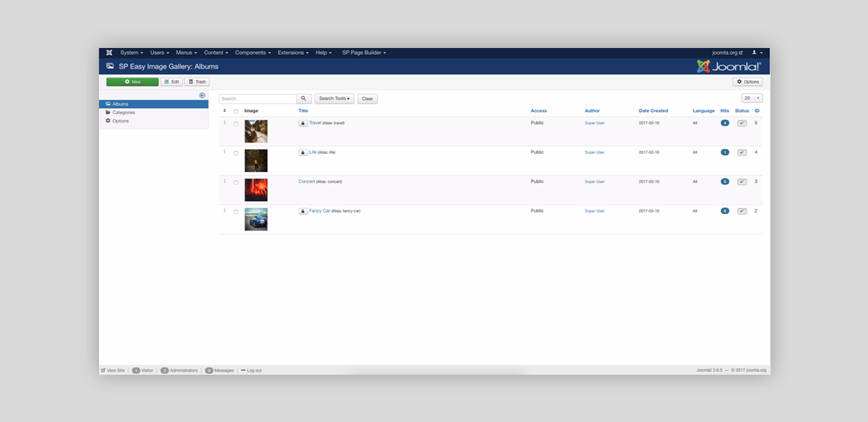This screenshot has width=868, height=422.
Task: Click the lock icon beside Travel album
Action: tap(303, 123)
